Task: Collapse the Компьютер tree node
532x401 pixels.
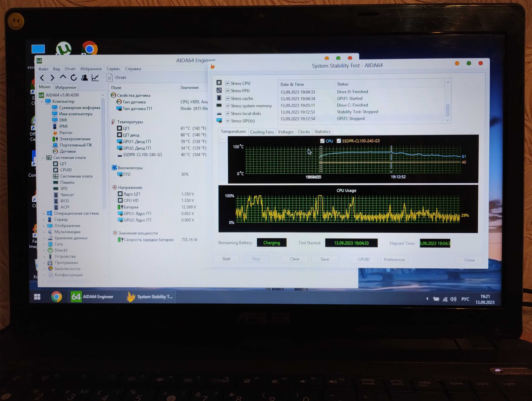Action: tap(42, 102)
